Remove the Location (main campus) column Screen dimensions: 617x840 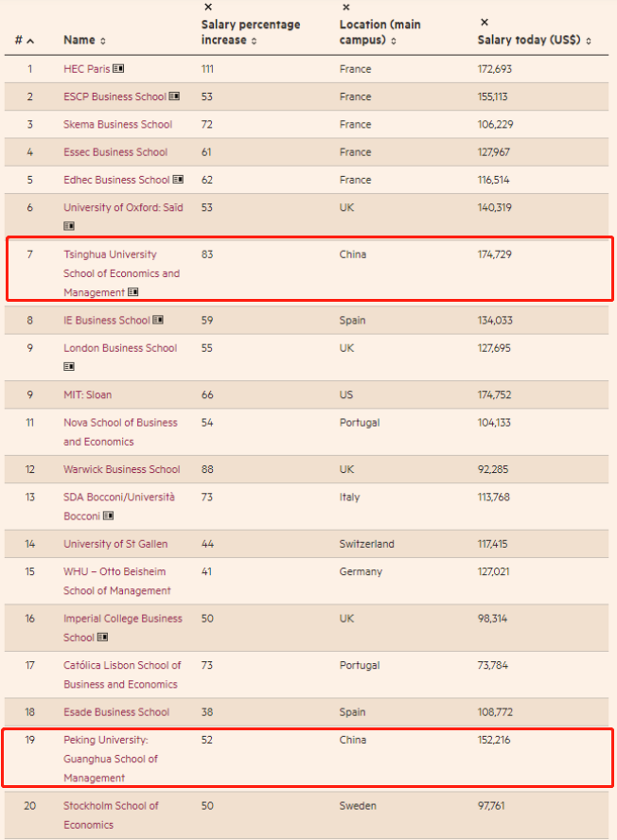pyautogui.click(x=345, y=8)
